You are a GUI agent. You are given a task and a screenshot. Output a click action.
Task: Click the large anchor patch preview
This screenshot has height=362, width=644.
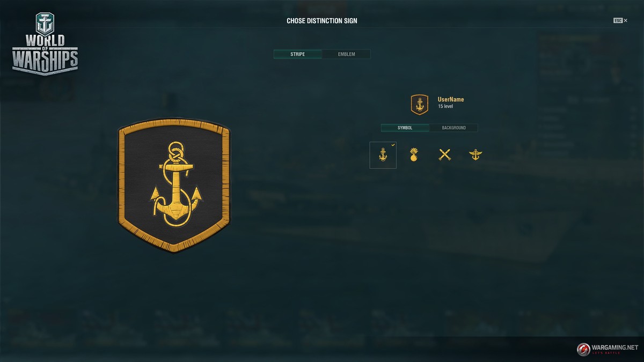[x=173, y=186]
